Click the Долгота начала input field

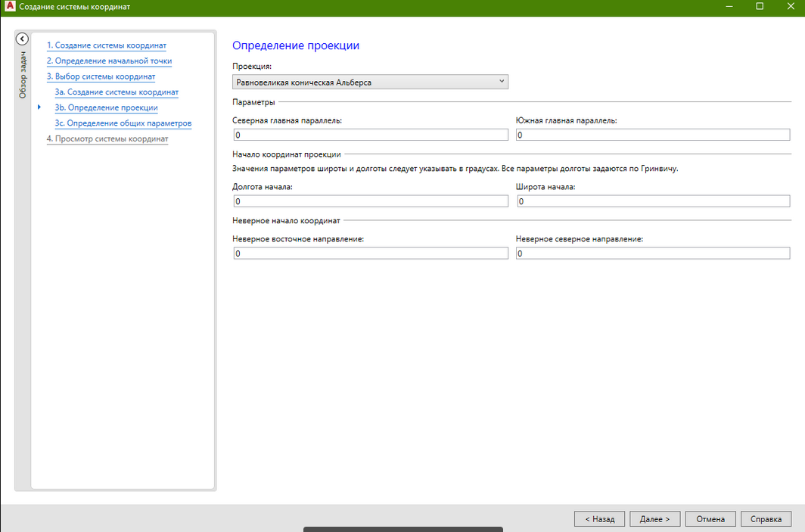(371, 201)
